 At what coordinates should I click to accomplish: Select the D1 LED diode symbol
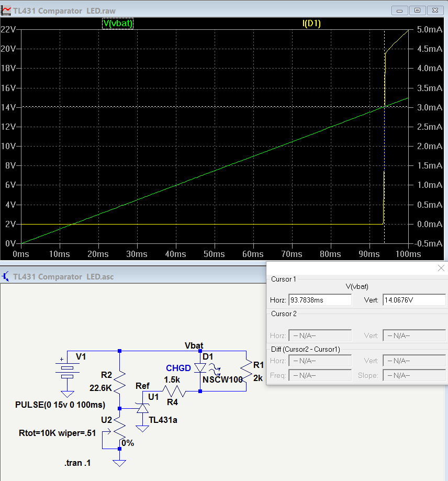tap(200, 368)
